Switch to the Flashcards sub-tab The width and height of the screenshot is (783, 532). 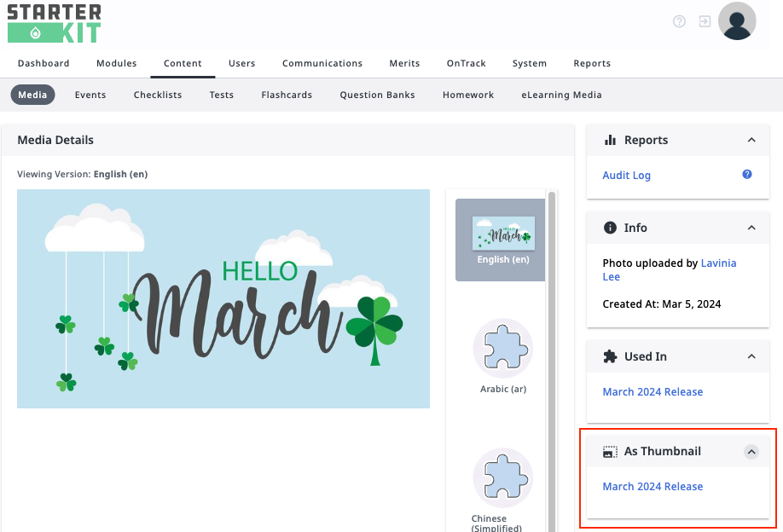pyautogui.click(x=287, y=95)
